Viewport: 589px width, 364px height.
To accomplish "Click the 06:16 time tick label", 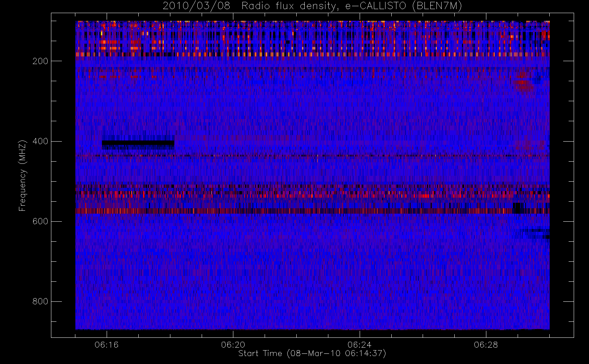I will 107,345.
